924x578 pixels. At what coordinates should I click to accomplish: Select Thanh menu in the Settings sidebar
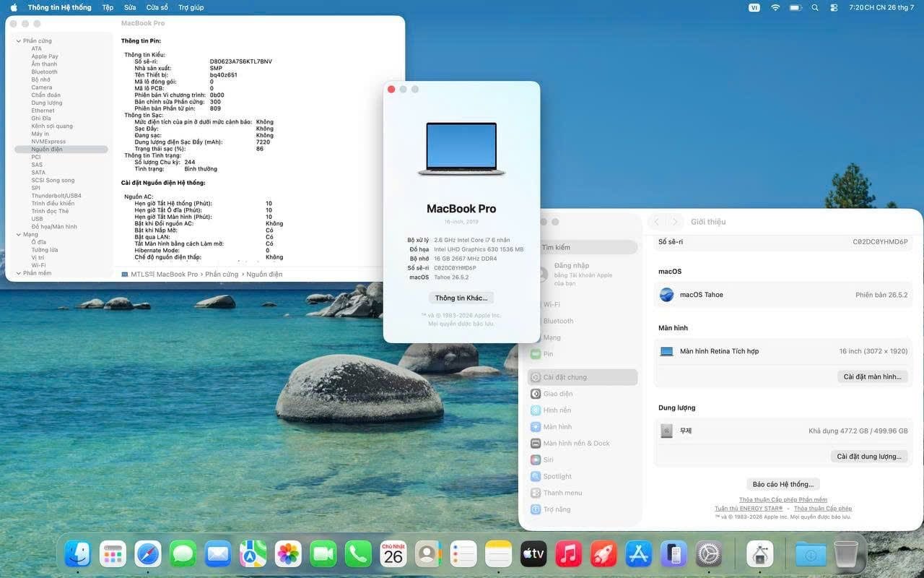(562, 493)
